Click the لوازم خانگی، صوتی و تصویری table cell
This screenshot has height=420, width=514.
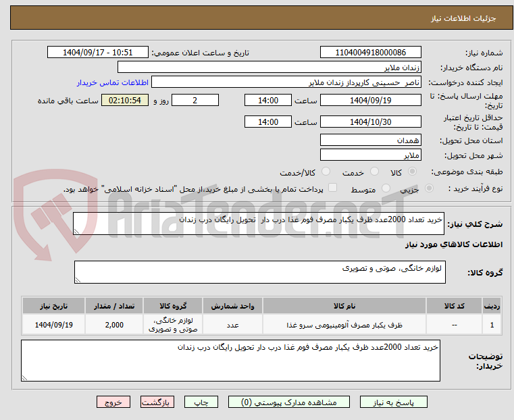[173, 325]
